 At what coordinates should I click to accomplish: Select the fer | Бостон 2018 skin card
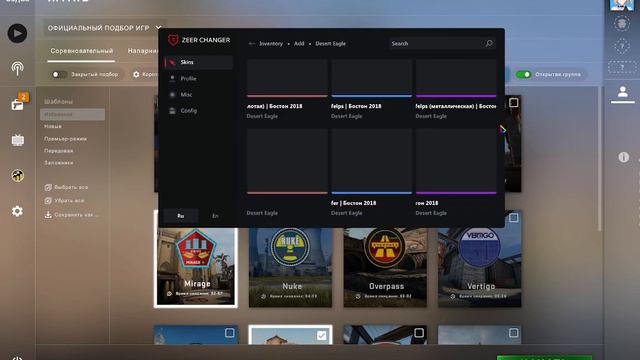pos(371,173)
